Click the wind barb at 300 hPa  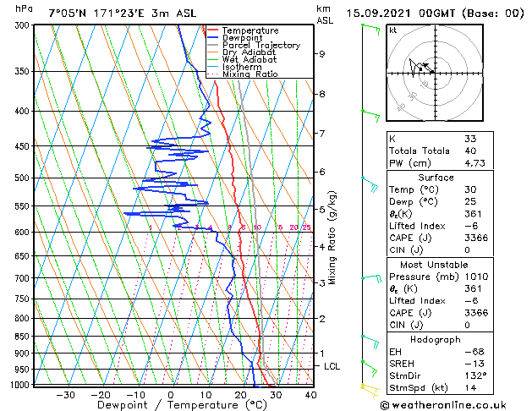371,29
